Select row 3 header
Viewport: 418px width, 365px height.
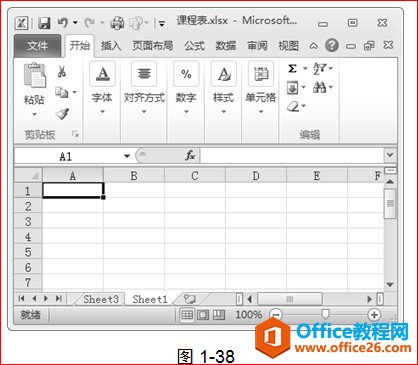pyautogui.click(x=28, y=221)
